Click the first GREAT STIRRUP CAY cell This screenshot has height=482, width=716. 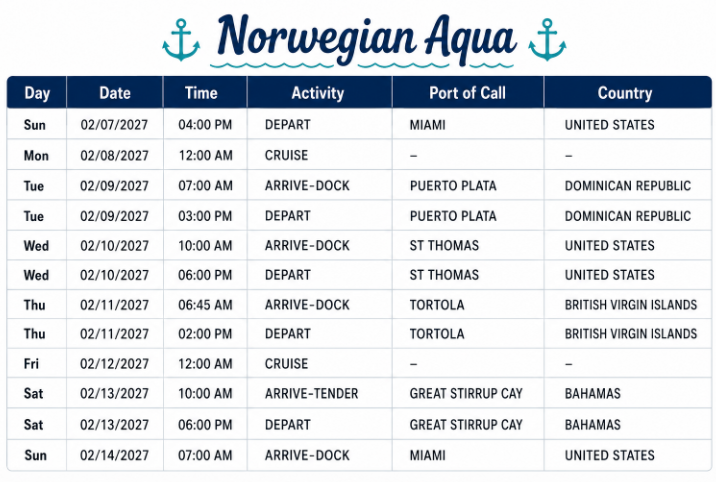click(466, 393)
